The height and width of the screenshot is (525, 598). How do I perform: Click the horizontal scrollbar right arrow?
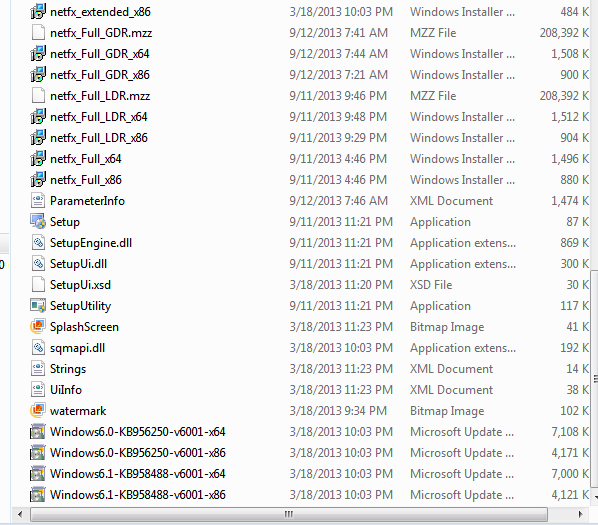(x=580, y=514)
